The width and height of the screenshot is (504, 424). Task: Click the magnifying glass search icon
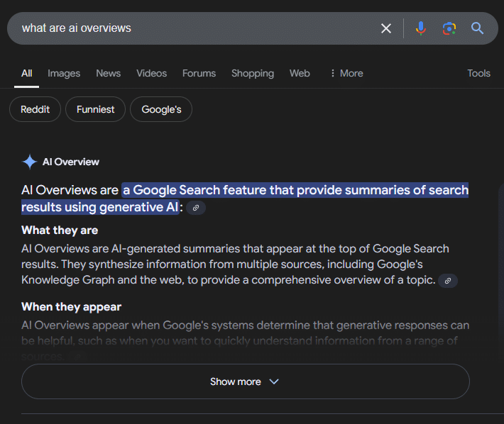477,28
